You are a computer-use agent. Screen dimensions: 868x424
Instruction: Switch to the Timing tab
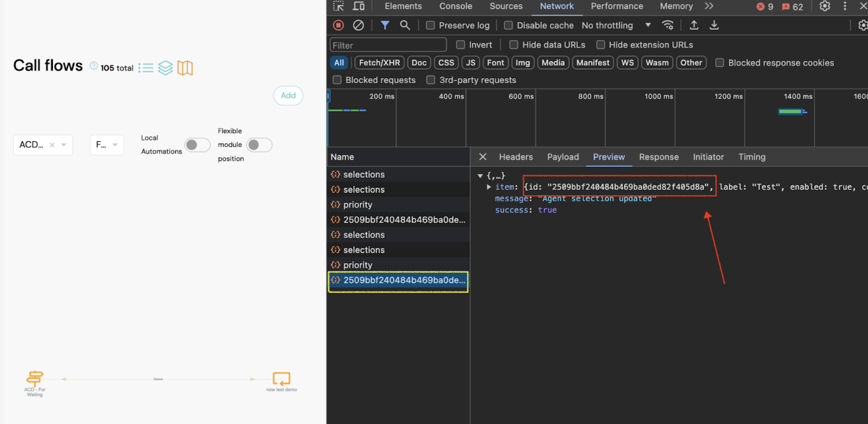pos(752,157)
